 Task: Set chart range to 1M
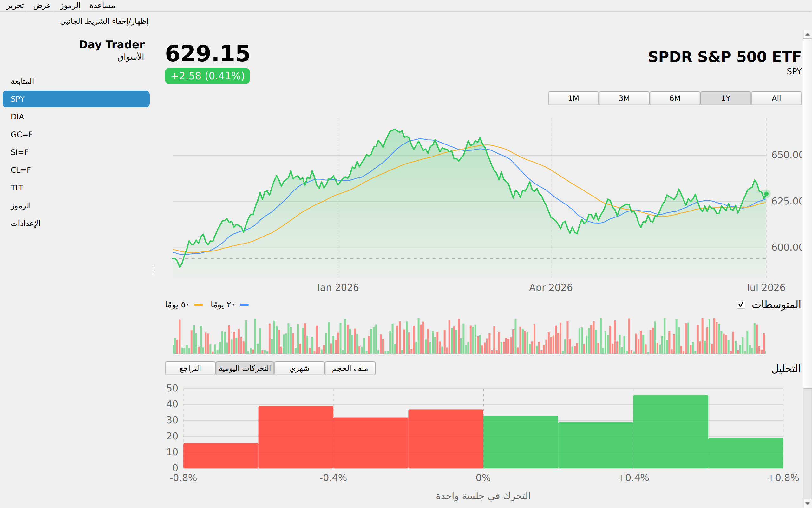573,98
